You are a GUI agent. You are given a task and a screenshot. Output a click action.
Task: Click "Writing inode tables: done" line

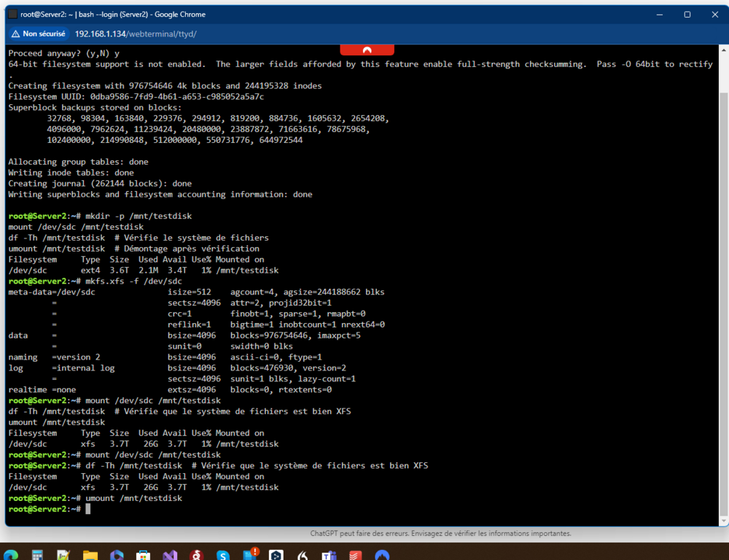pyautogui.click(x=71, y=173)
